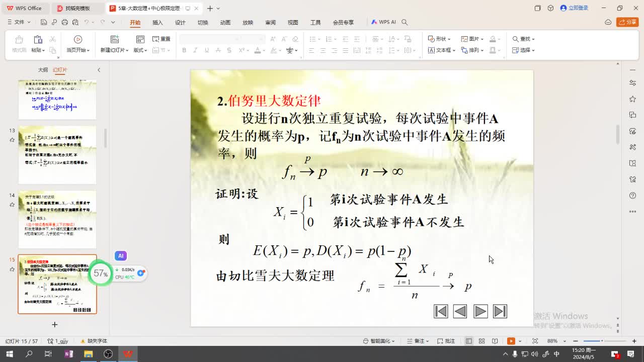Go to first slide navigation button
The height and width of the screenshot is (362, 644).
(441, 311)
